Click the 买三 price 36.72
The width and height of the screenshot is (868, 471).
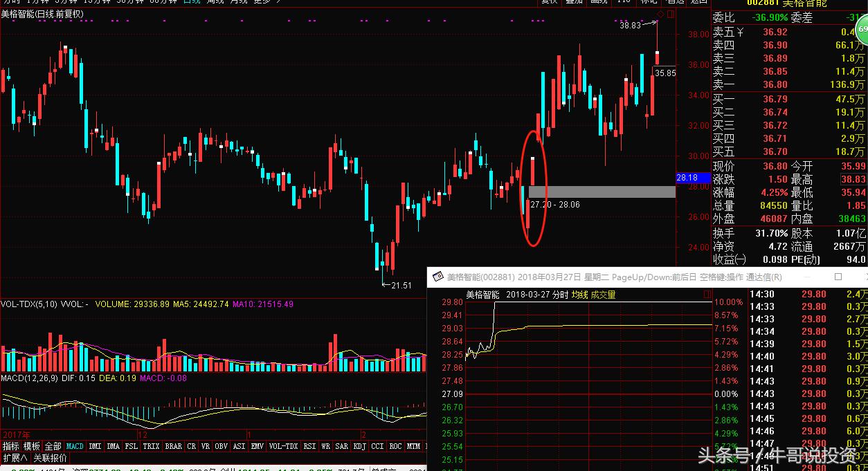tap(775, 125)
